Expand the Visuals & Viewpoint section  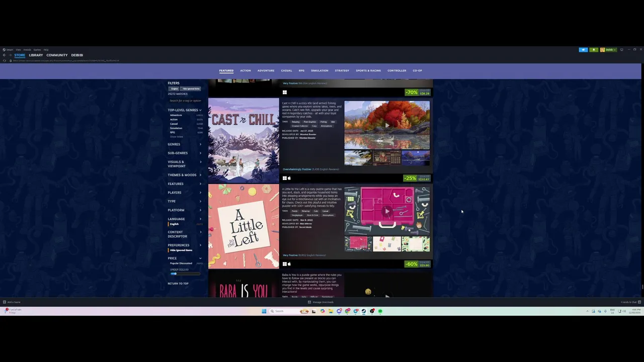click(185, 164)
